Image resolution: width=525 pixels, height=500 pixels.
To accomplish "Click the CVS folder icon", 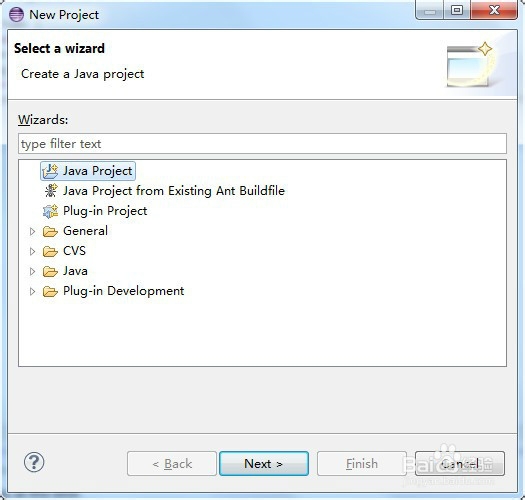I will [x=50, y=251].
